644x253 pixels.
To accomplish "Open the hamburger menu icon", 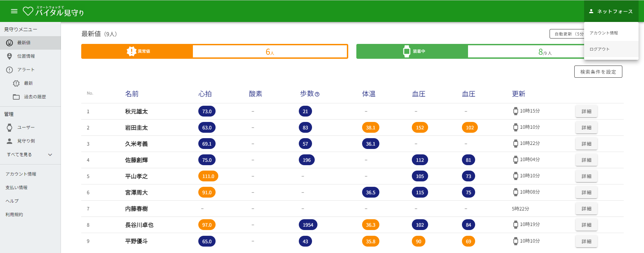I will (14, 11).
